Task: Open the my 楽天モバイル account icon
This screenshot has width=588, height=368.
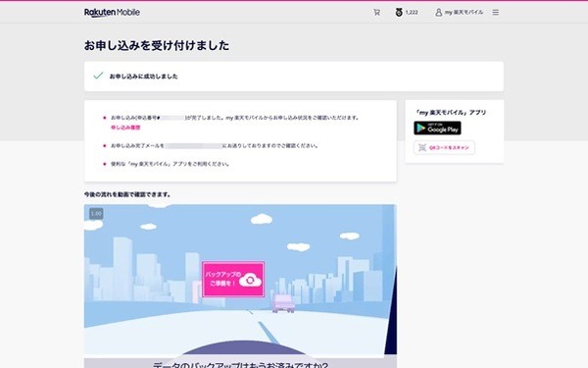Action: coord(438,13)
